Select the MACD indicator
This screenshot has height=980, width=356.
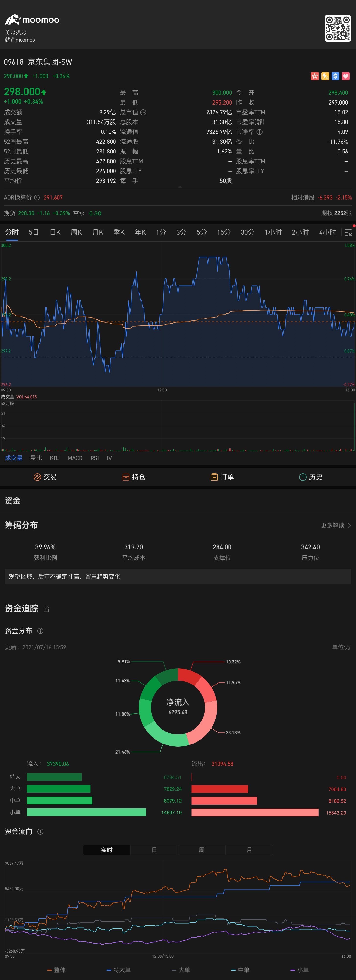point(75,458)
